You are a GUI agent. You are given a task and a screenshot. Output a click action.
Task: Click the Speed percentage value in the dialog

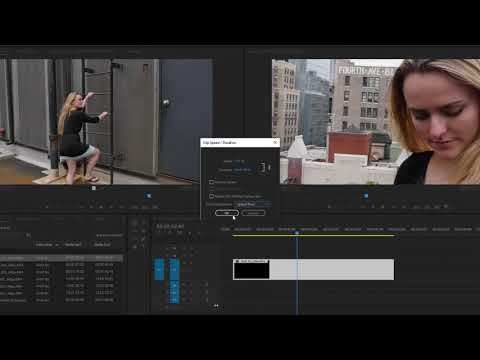[239, 161]
